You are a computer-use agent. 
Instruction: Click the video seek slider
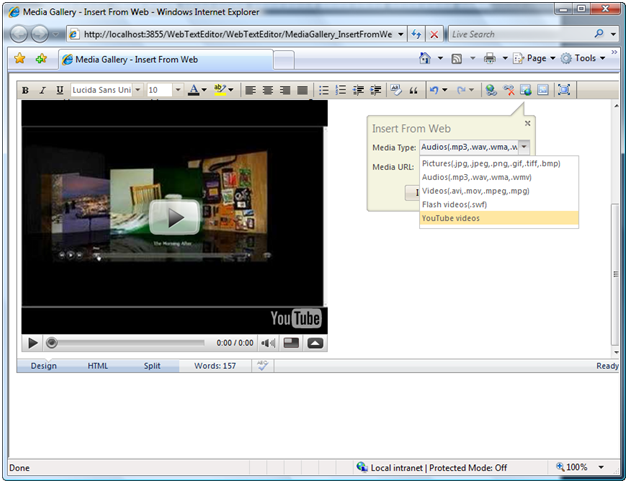click(127, 343)
